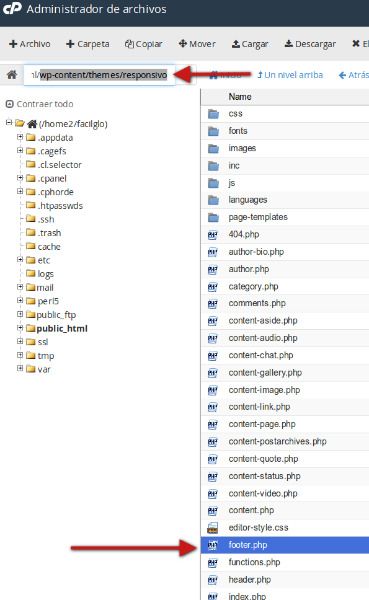369x600 pixels.
Task: Click the Mover toolbar button
Action: 197,44
